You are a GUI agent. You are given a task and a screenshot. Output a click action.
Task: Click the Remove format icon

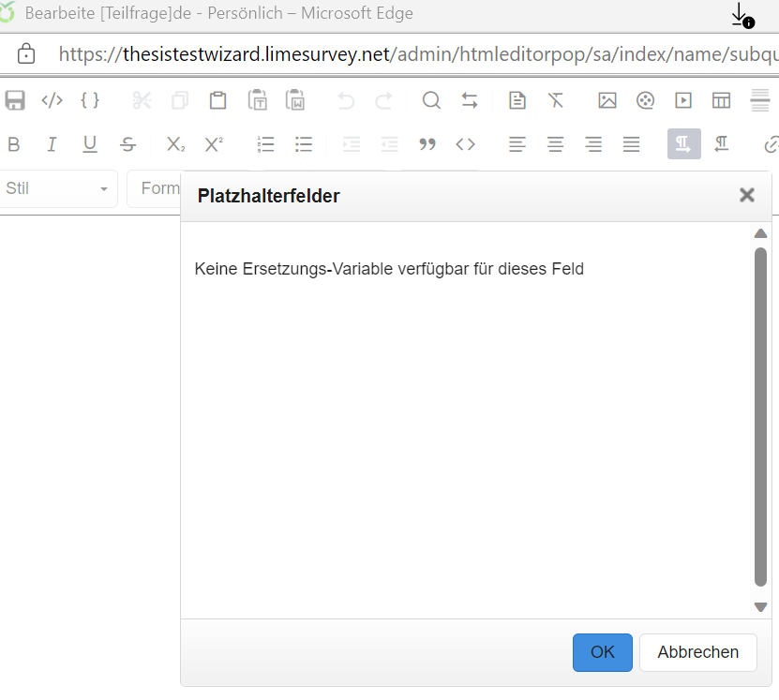(x=556, y=101)
